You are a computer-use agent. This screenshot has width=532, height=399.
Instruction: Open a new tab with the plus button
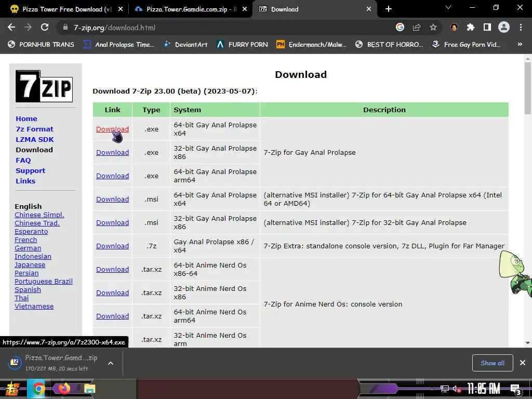click(389, 9)
